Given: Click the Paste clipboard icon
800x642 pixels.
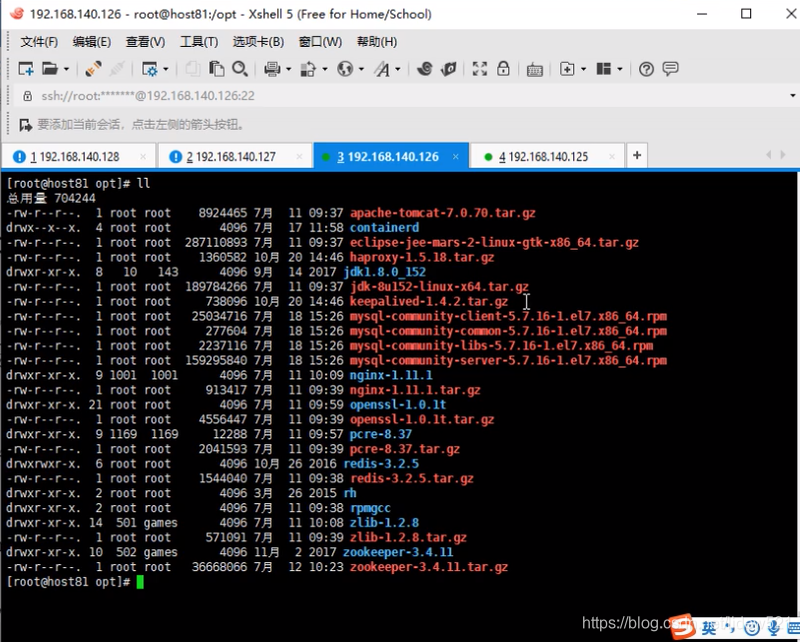Looking at the screenshot, I should (x=216, y=68).
